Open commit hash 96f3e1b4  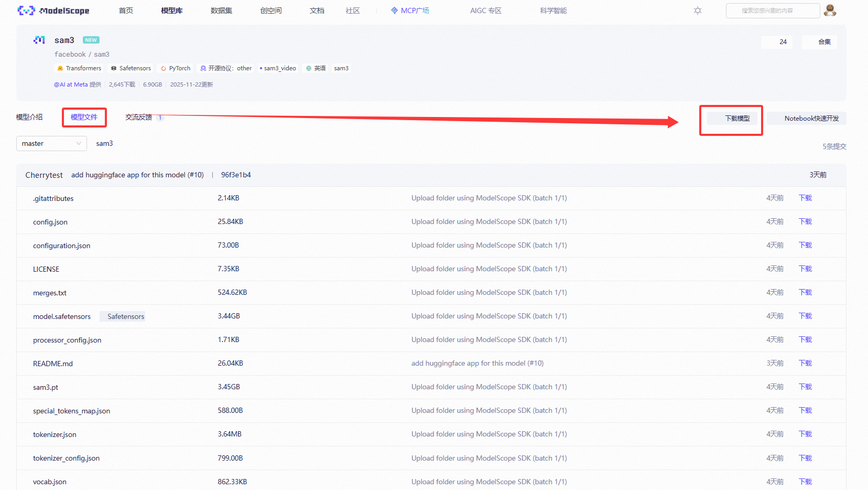(236, 175)
